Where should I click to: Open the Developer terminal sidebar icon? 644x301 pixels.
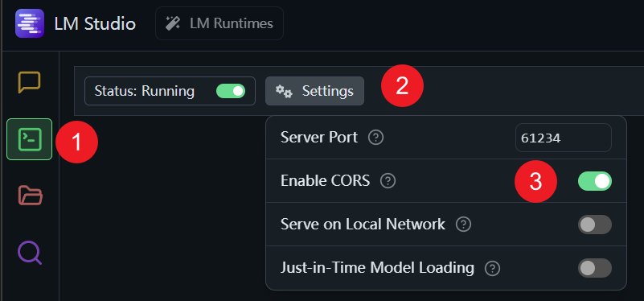click(x=29, y=139)
